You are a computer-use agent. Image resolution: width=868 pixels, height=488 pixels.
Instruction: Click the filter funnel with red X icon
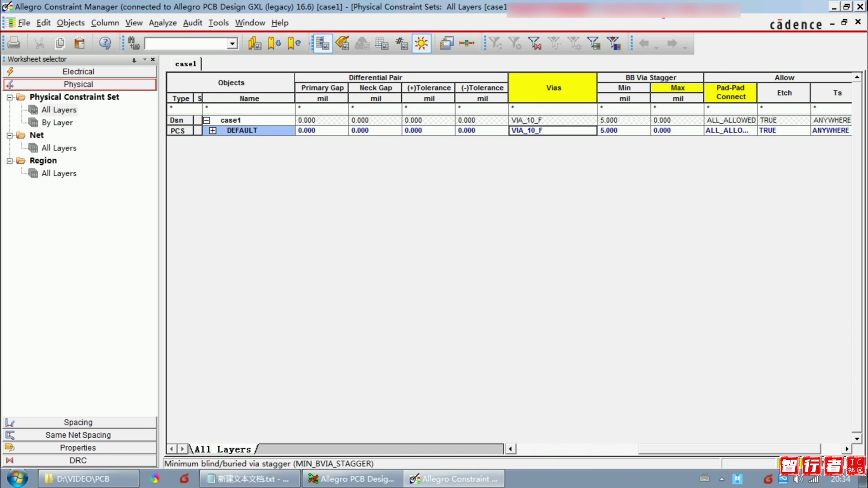[x=535, y=43]
